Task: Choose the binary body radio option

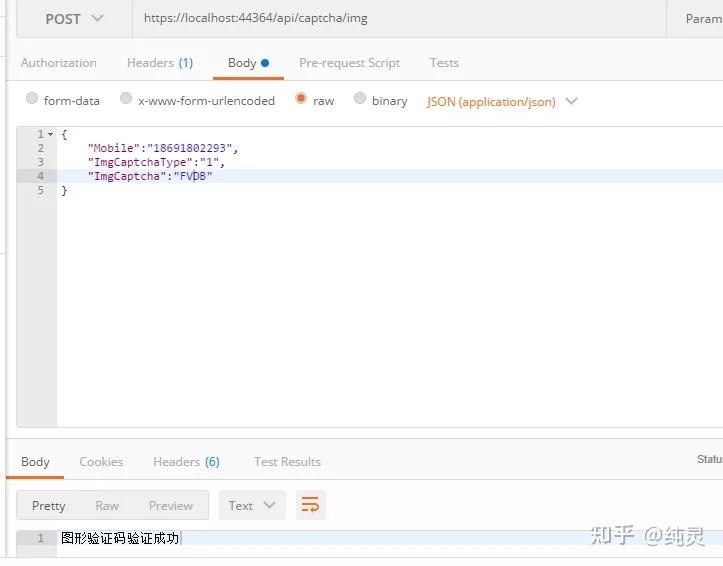Action: pos(360,98)
